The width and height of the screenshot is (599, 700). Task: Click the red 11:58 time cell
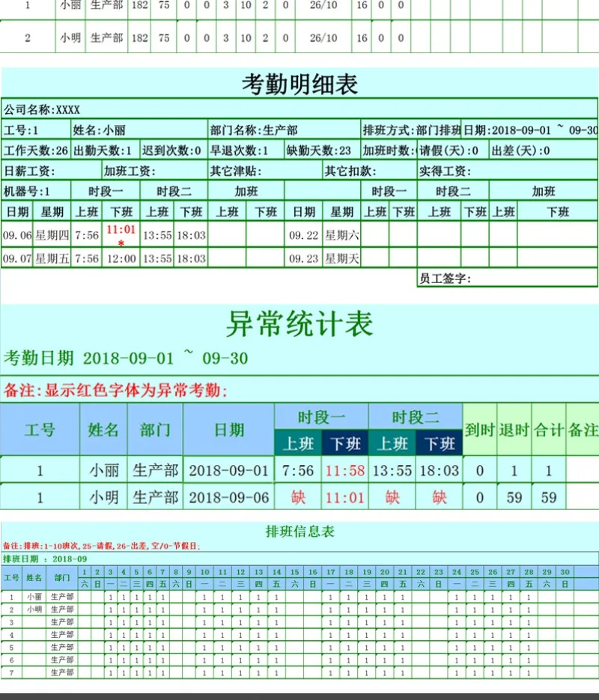(x=345, y=471)
